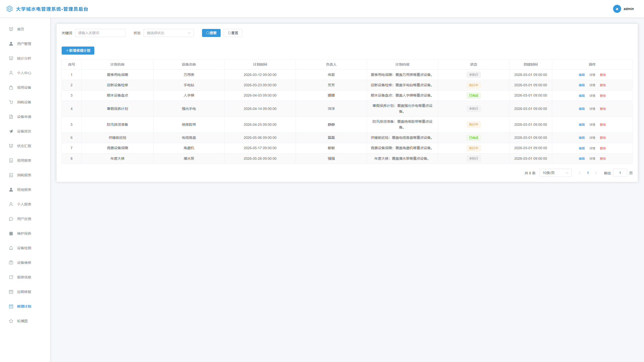Screen dimensions: 644x362
Task: Go to previous page arrow
Action: point(580,173)
